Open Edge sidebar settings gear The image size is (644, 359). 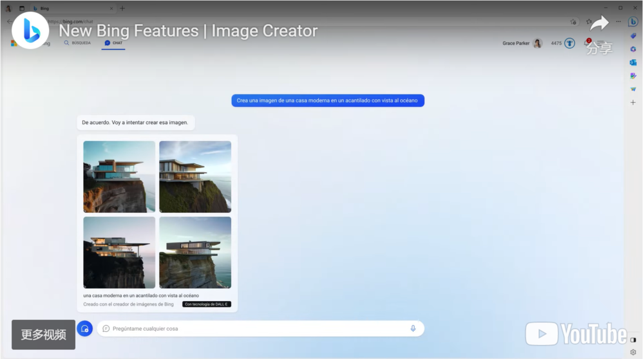pyautogui.click(x=633, y=352)
